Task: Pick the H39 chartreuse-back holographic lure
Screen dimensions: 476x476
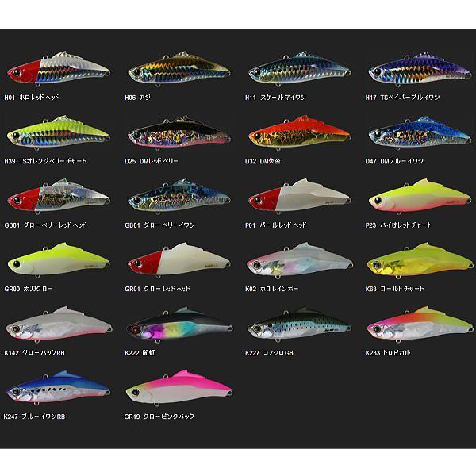Action: tap(58, 132)
